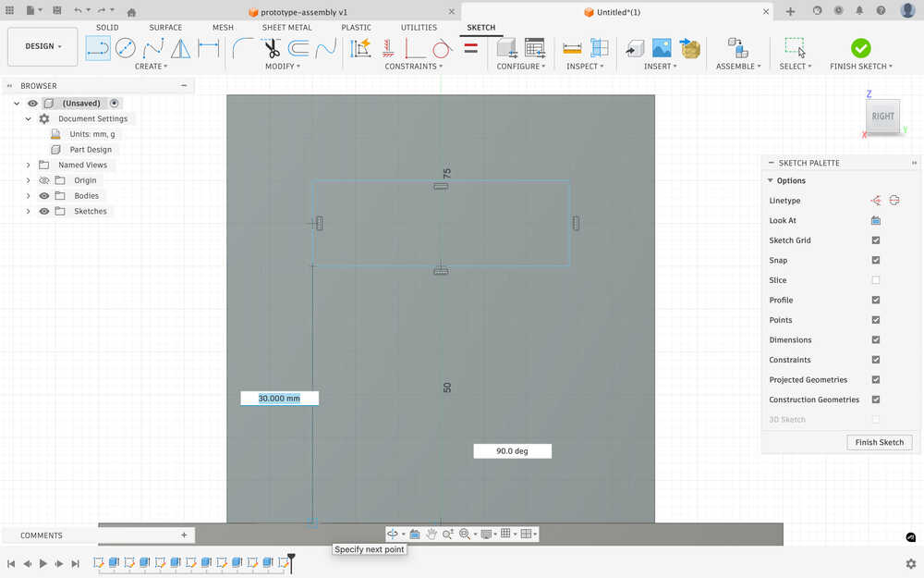Select the Fillet sketch tool
The width and height of the screenshot is (924, 578).
pyautogui.click(x=243, y=48)
